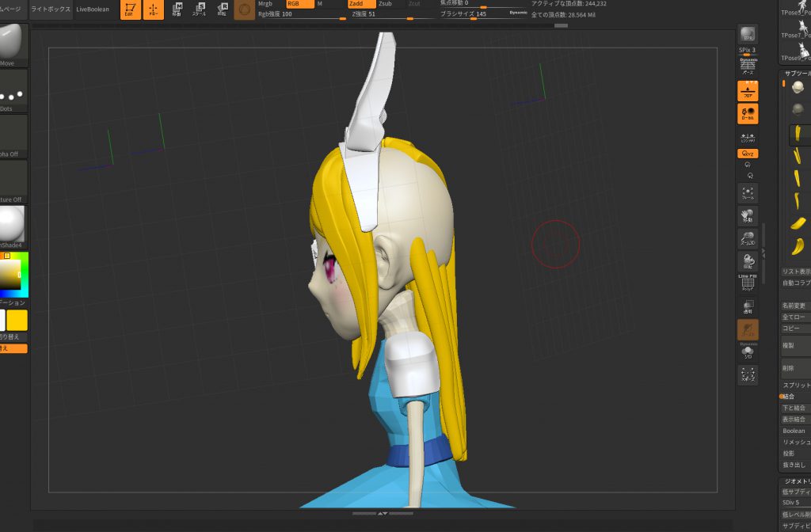Click the 自動コラプス (Auto Collapse) button

point(796,283)
